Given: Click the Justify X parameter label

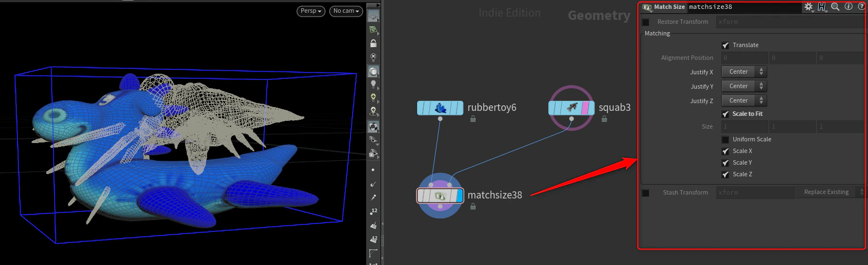Looking at the screenshot, I should tap(702, 72).
